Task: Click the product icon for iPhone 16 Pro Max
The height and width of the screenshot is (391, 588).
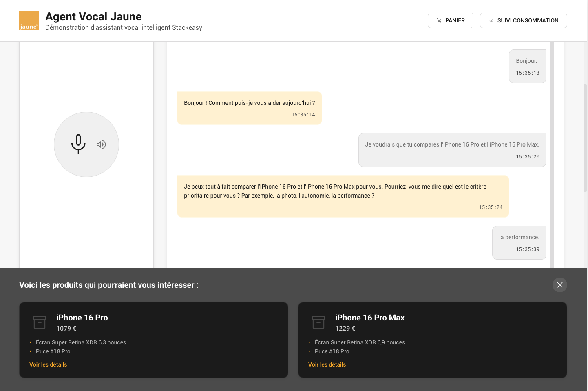Action: click(x=318, y=322)
